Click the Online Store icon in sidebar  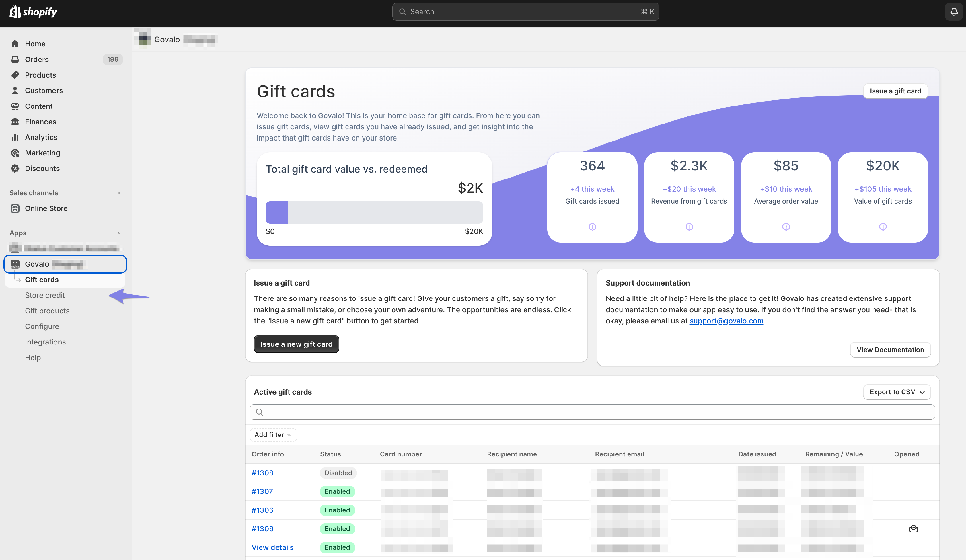coord(15,208)
